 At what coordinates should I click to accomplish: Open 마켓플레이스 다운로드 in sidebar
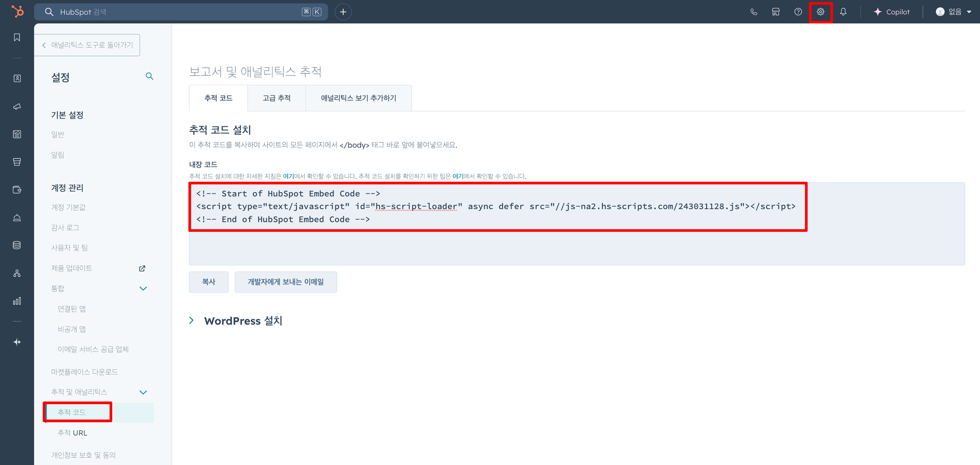[84, 372]
